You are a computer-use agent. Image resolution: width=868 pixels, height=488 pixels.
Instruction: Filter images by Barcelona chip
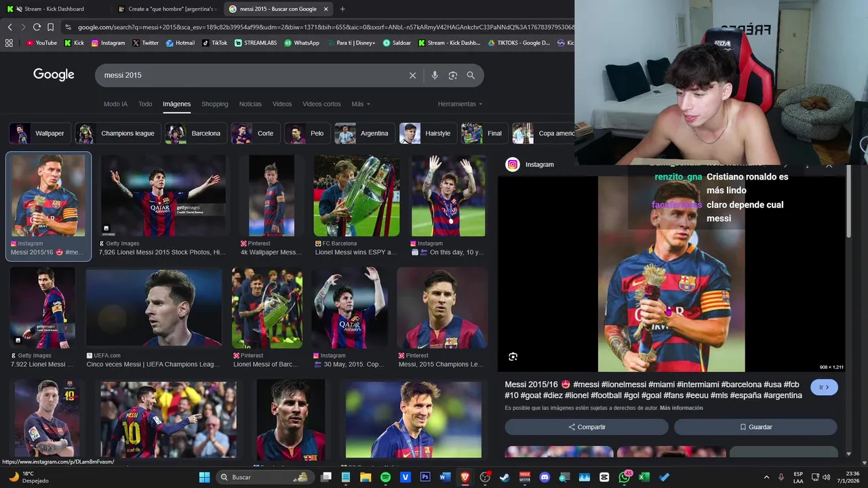point(195,134)
